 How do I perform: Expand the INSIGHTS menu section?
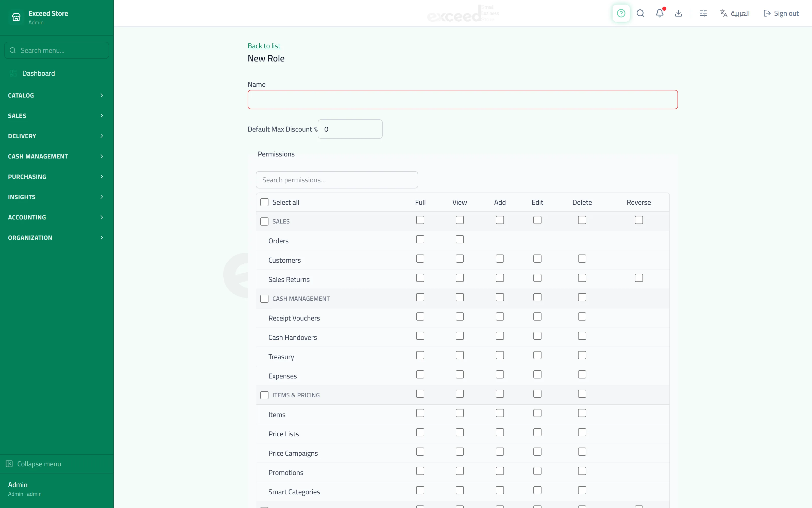pos(57,197)
